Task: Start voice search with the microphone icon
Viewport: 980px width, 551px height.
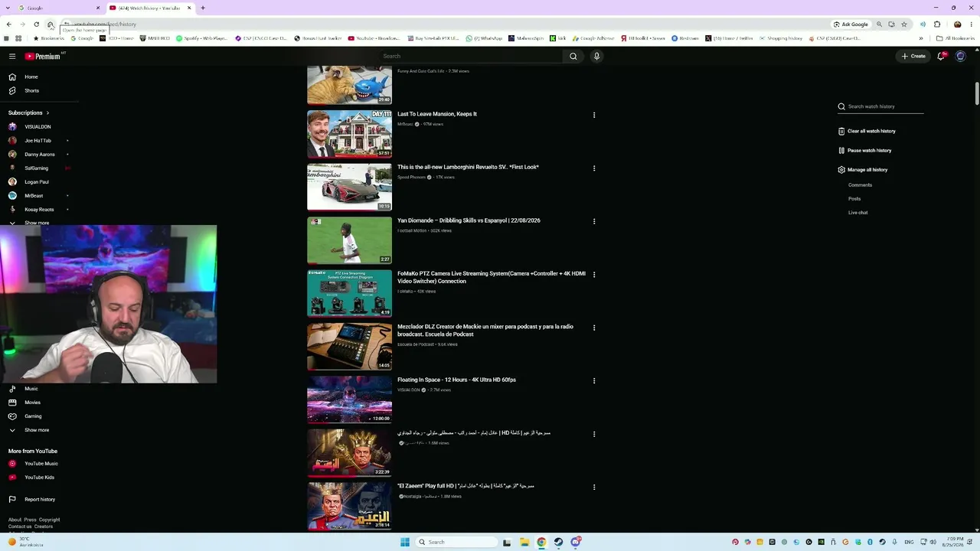Action: click(596, 56)
